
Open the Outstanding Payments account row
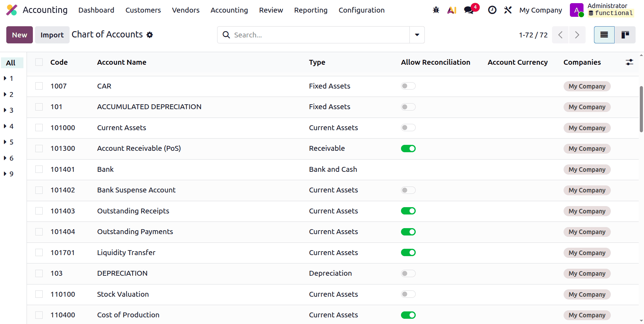coord(333,232)
